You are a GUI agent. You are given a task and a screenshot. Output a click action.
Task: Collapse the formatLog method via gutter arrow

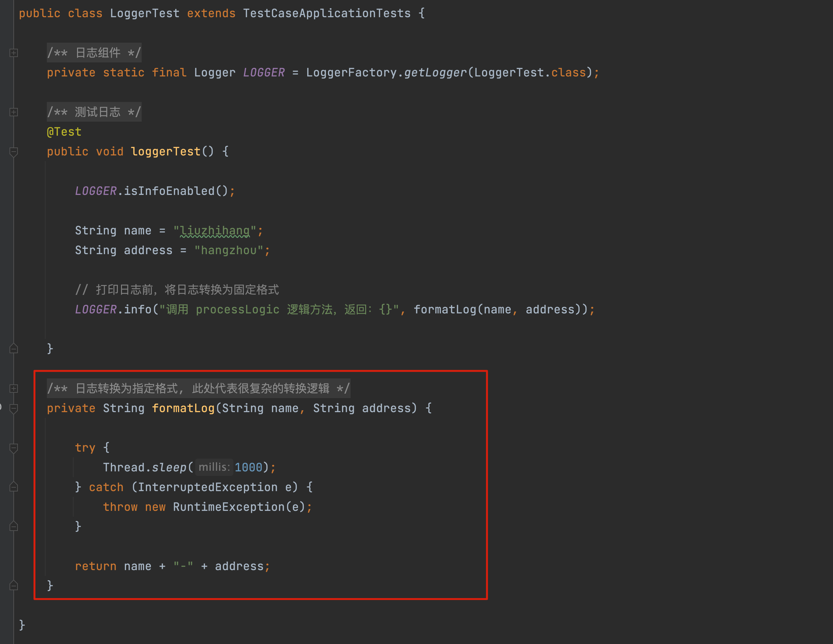point(14,409)
